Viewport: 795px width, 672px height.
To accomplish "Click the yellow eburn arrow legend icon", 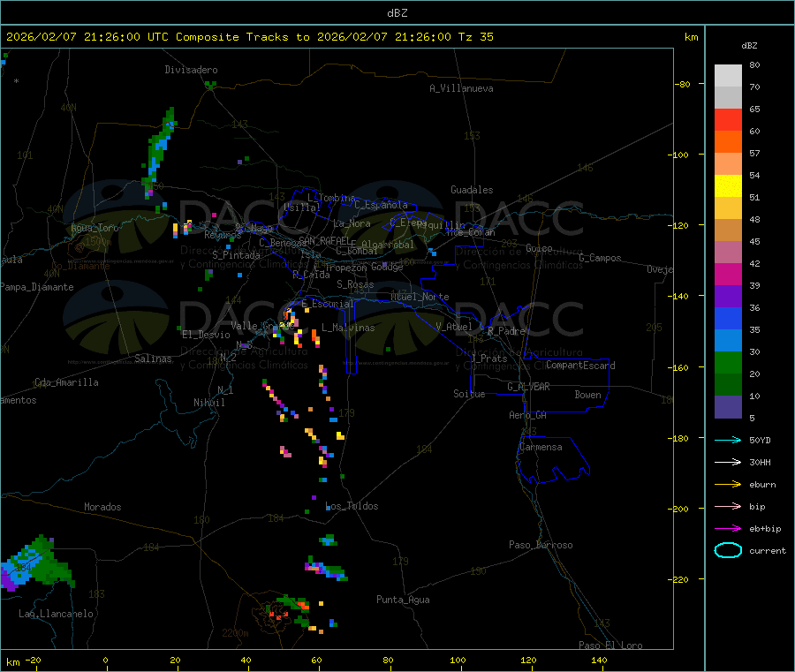I will tap(728, 485).
